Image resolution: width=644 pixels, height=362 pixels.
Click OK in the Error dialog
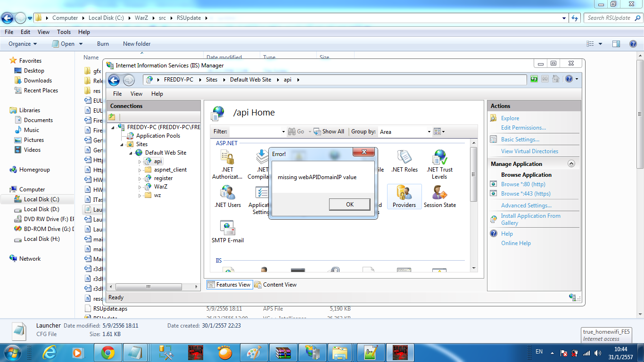[349, 205]
